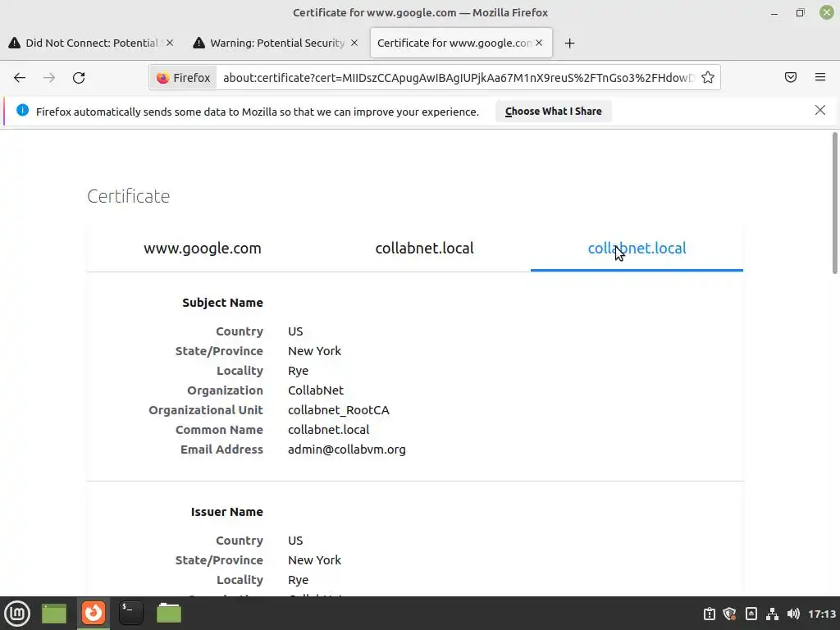
Task: Reload the certificate page
Action: [79, 78]
